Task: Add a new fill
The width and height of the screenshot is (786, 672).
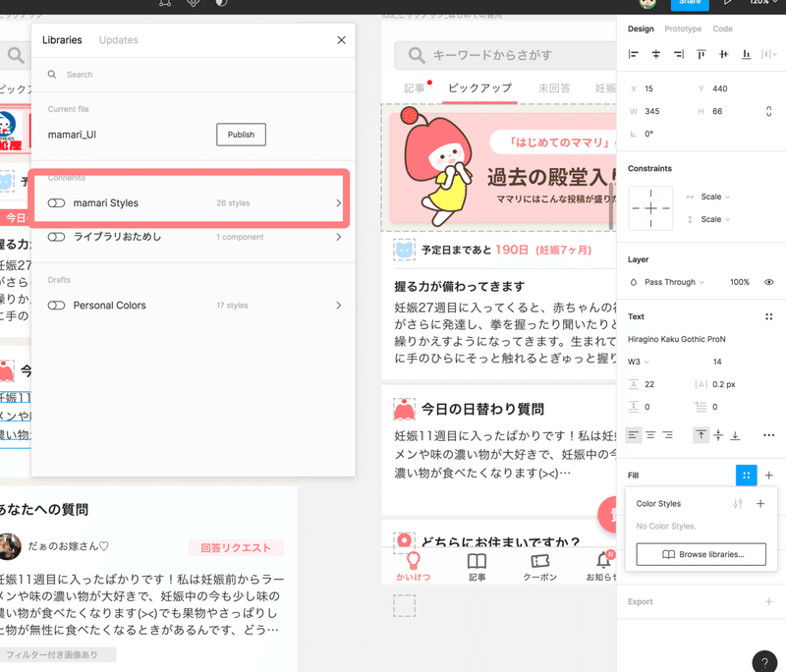Action: pyautogui.click(x=769, y=476)
